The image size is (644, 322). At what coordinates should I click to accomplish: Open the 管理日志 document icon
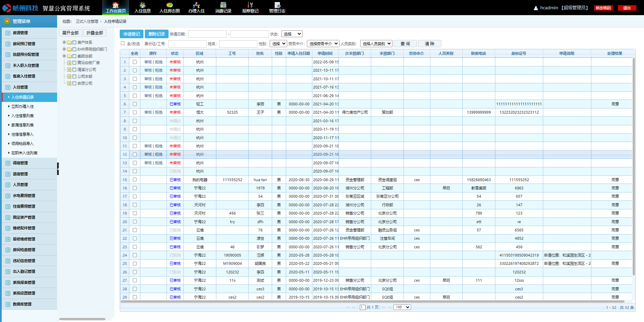click(277, 5)
